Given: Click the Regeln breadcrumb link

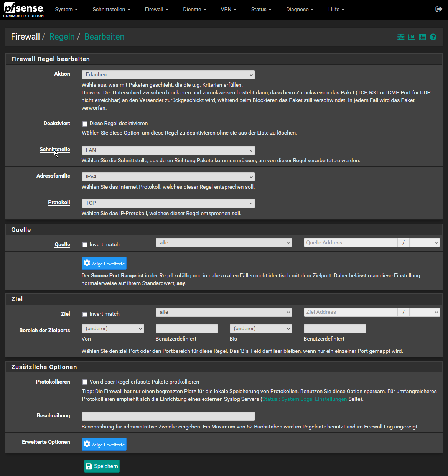Looking at the screenshot, I should point(62,37).
